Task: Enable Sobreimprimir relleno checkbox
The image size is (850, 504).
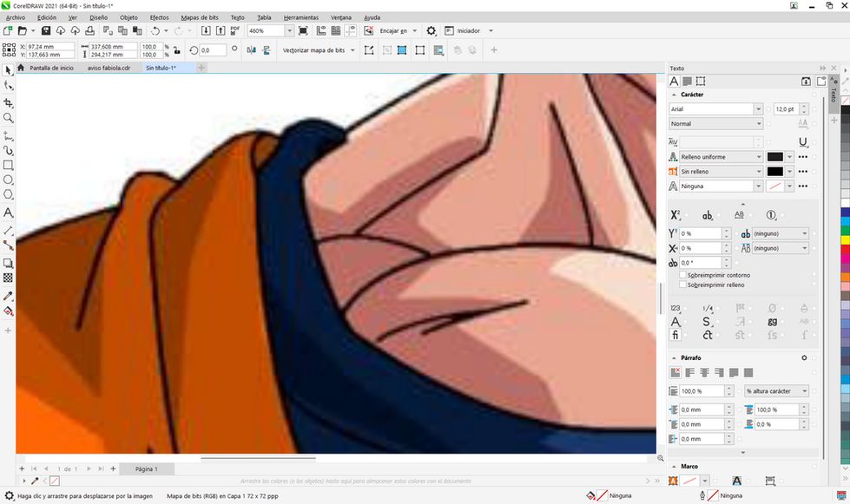Action: tap(683, 285)
